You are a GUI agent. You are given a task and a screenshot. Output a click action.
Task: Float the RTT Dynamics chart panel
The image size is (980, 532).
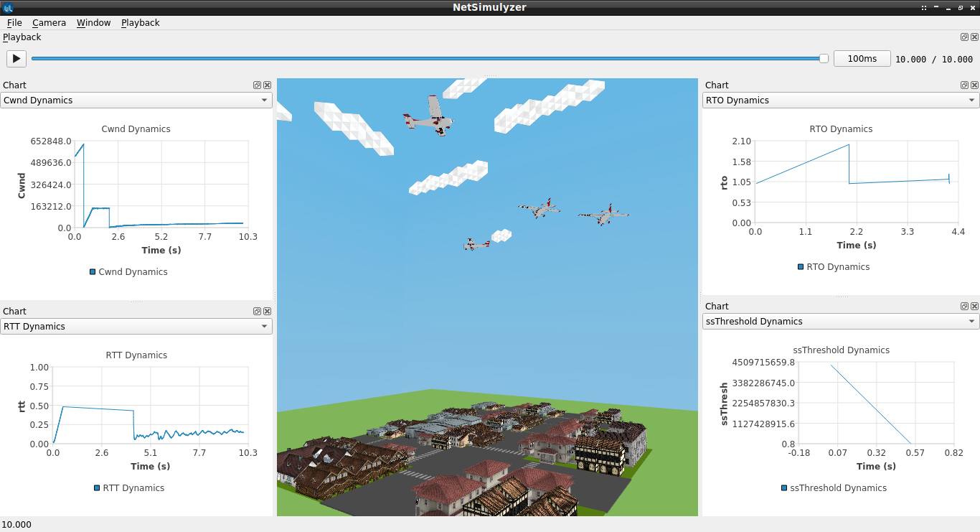258,311
